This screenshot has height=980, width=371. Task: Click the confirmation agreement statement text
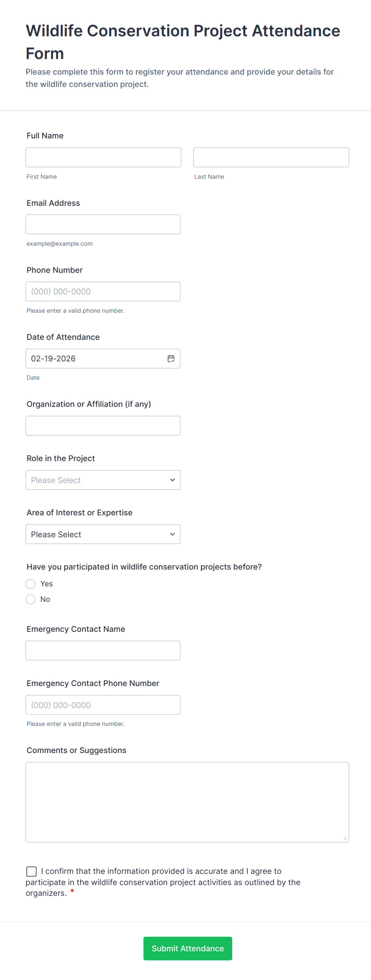163,882
